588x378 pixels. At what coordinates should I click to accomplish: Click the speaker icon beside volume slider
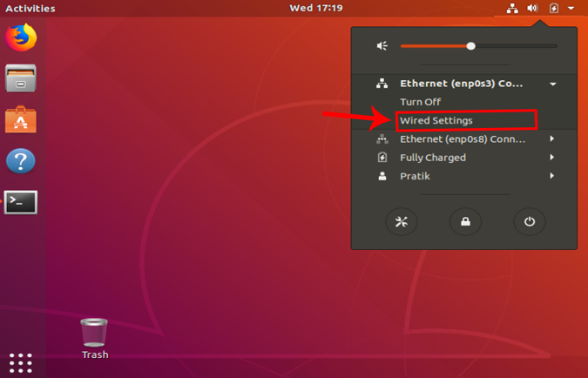[382, 46]
